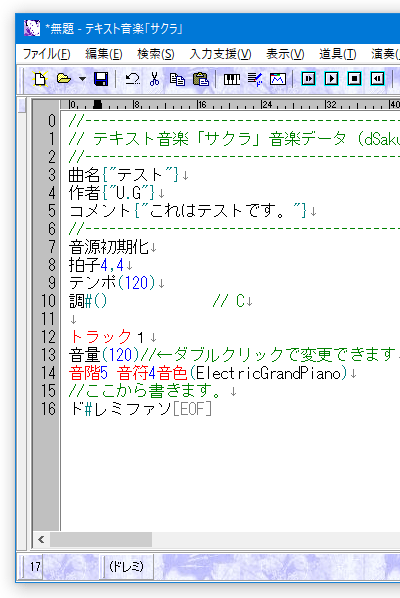Click テンポ(120) on line 9
The height and width of the screenshot is (598, 400).
tap(112, 283)
